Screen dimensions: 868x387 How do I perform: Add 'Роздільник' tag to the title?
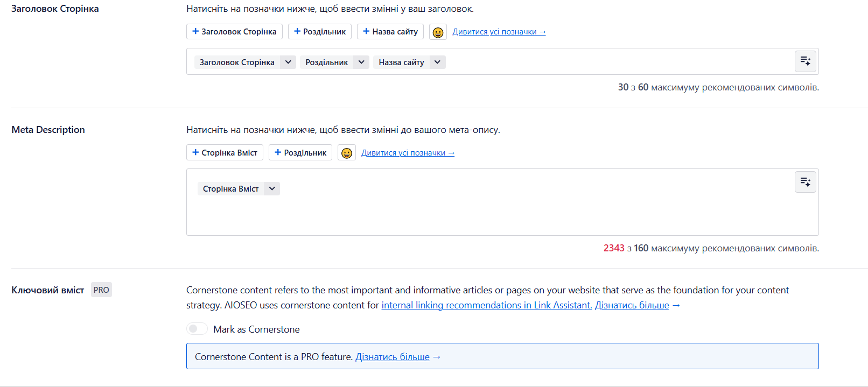pyautogui.click(x=320, y=32)
